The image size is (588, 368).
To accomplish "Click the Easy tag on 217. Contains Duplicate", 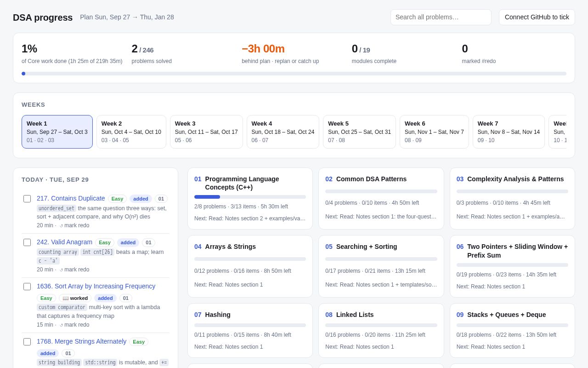I will 117,199.
